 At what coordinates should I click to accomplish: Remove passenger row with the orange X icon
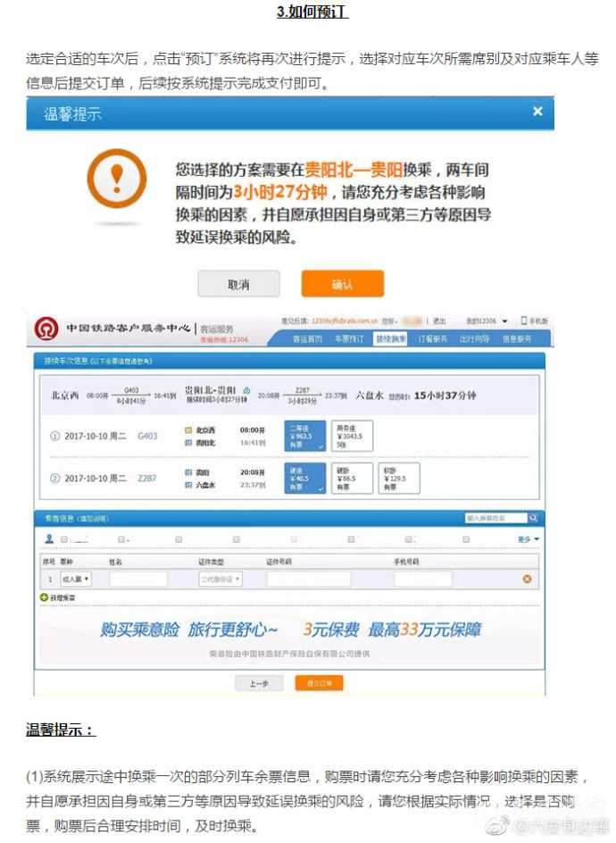(527, 580)
